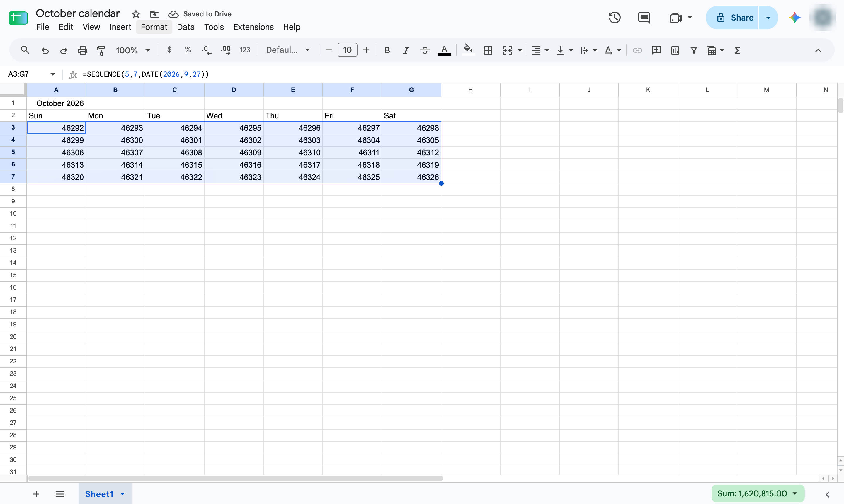Hide the menus with collapse arrow
The width and height of the screenshot is (844, 504).
click(818, 50)
